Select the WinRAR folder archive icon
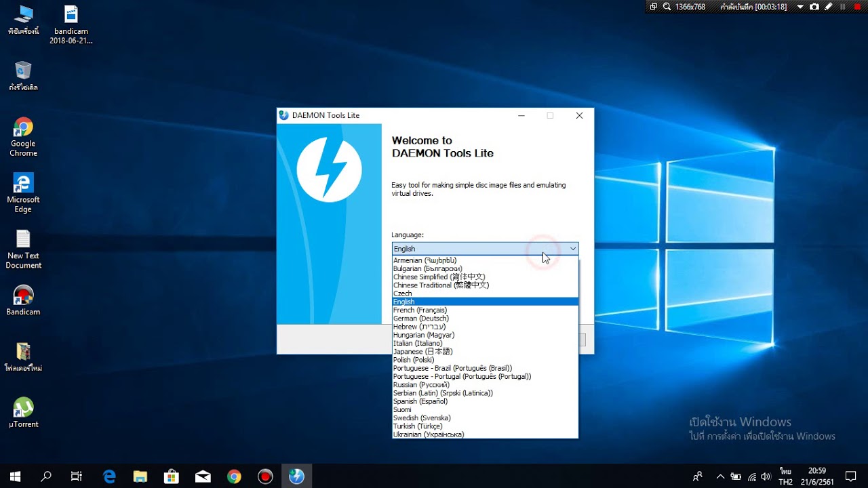Viewport: 868px width, 488px height. (x=23, y=357)
